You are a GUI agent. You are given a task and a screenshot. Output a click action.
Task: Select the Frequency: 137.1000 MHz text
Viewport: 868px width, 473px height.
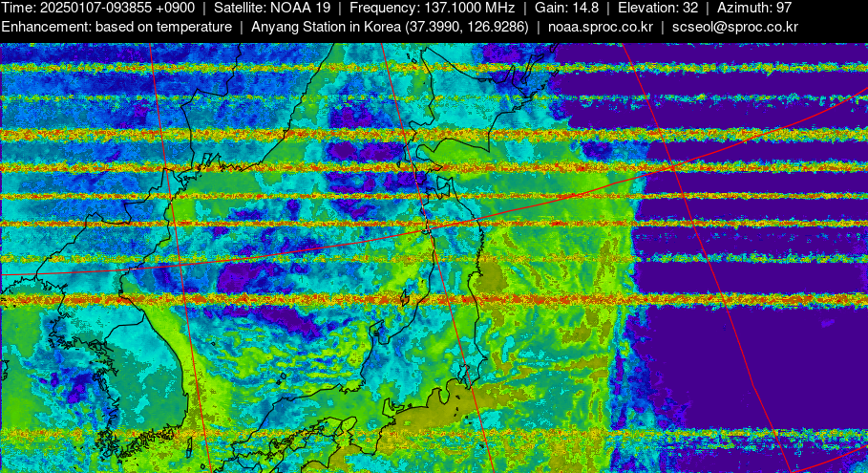click(x=432, y=8)
